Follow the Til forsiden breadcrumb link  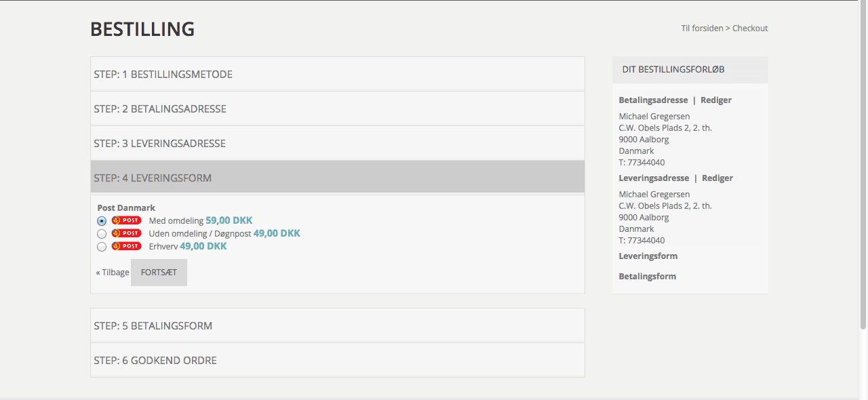click(x=702, y=28)
